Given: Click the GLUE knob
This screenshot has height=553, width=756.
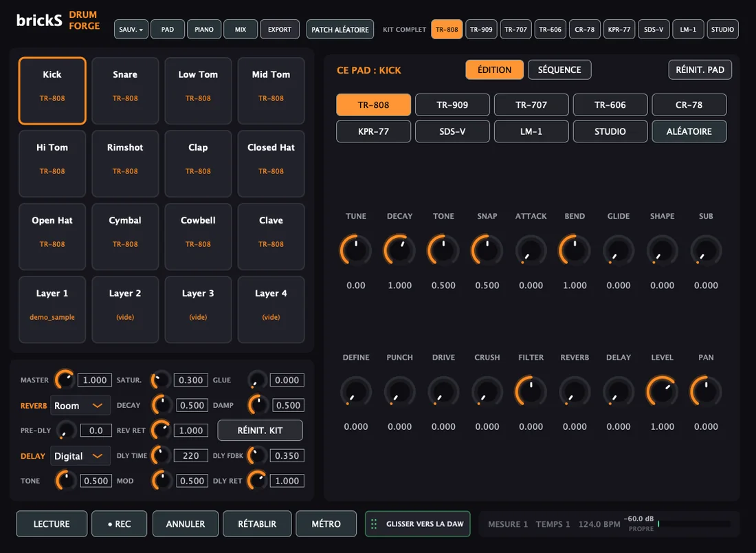Looking at the screenshot, I should (x=257, y=380).
